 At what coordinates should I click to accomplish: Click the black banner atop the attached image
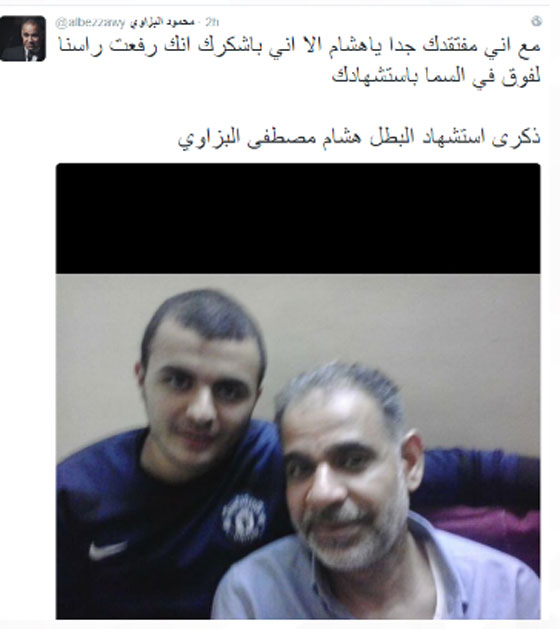coord(298,219)
